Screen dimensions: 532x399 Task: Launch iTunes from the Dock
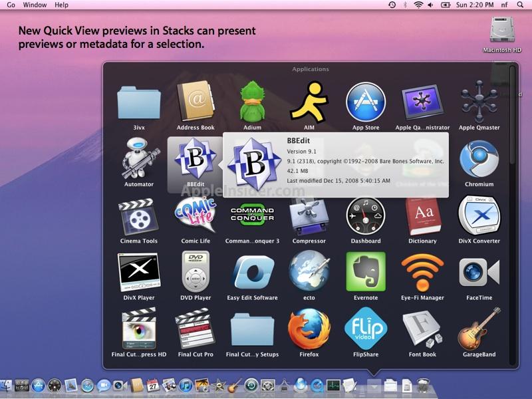coord(186,386)
